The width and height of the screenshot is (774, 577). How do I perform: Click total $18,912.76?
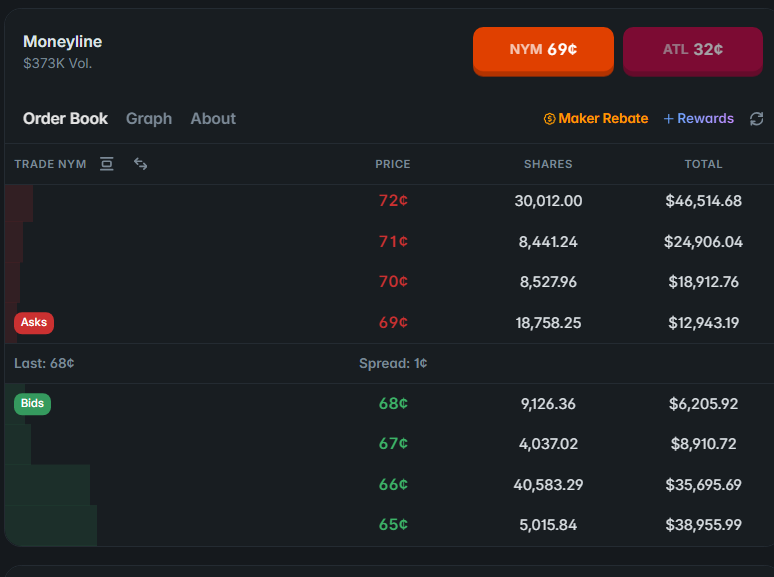703,282
